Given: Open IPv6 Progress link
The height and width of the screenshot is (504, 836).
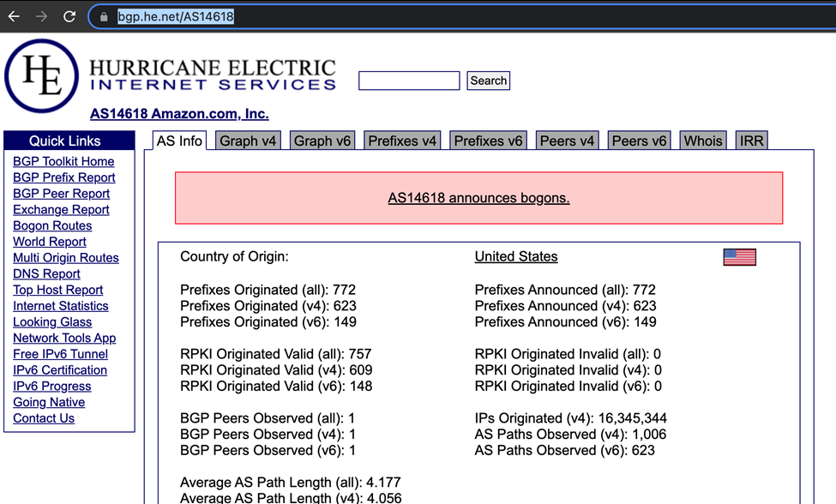Looking at the screenshot, I should (51, 386).
